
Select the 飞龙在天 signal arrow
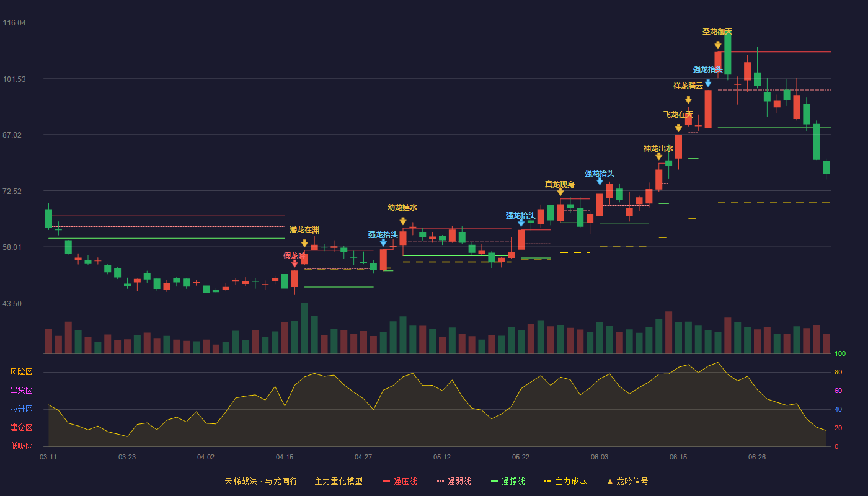pos(678,128)
